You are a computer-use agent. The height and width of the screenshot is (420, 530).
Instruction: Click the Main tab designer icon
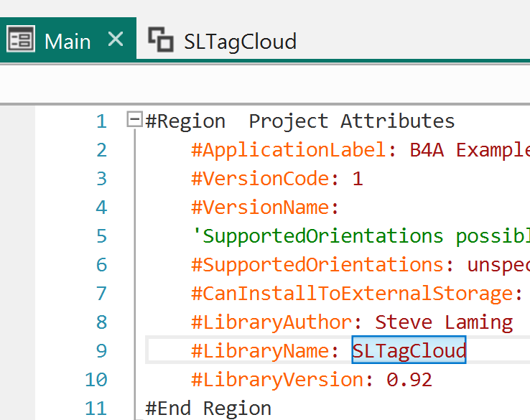pyautogui.click(x=20, y=40)
